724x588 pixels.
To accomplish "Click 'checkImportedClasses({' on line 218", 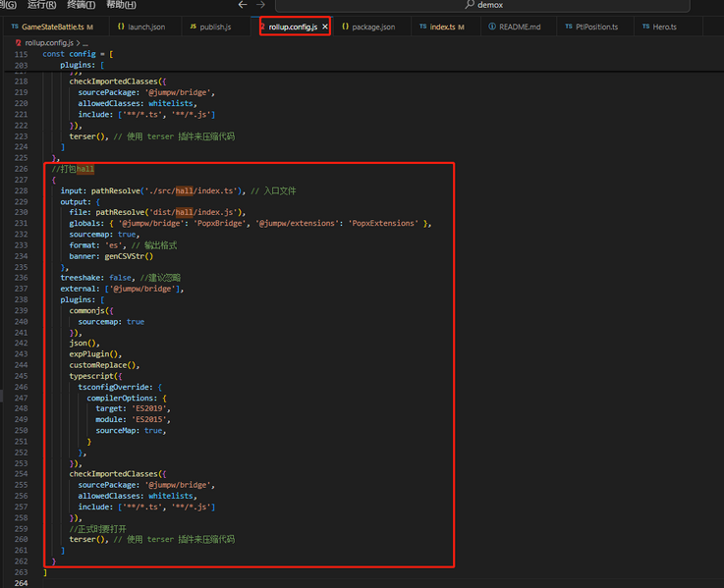I will coord(117,81).
